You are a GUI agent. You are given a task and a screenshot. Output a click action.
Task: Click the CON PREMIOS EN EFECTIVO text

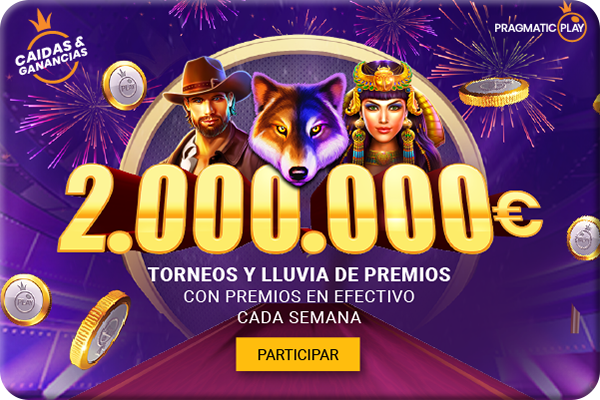(299, 296)
